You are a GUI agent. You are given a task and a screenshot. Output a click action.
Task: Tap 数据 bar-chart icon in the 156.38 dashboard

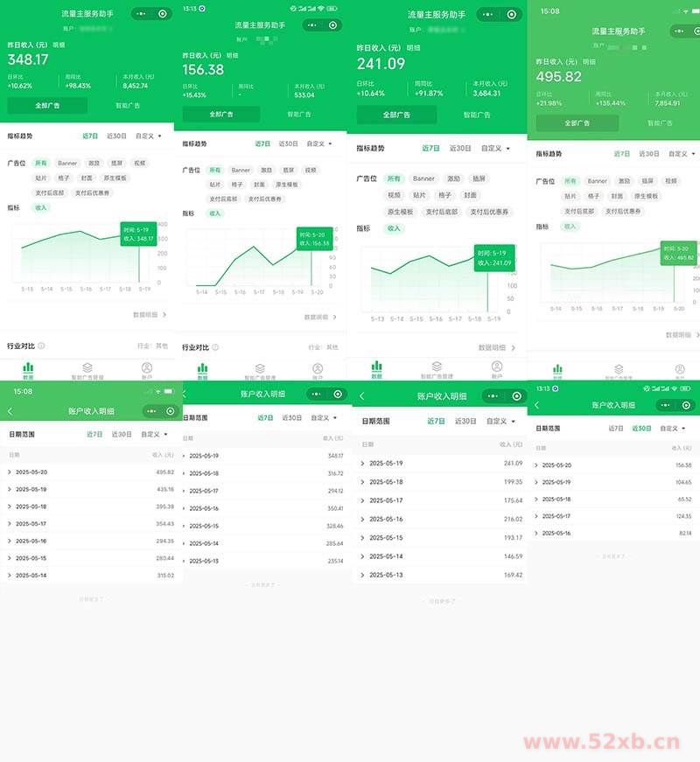203,369
